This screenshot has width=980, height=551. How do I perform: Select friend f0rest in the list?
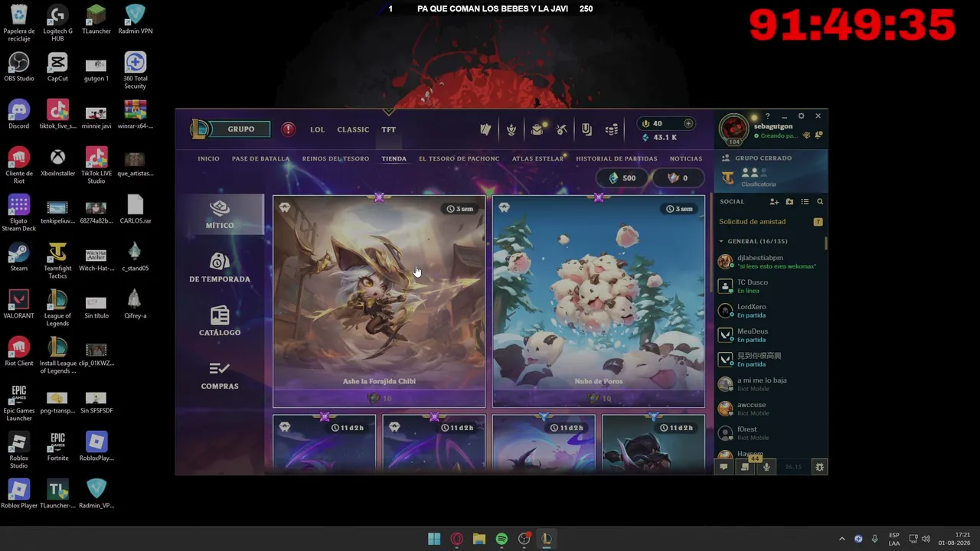coord(771,433)
